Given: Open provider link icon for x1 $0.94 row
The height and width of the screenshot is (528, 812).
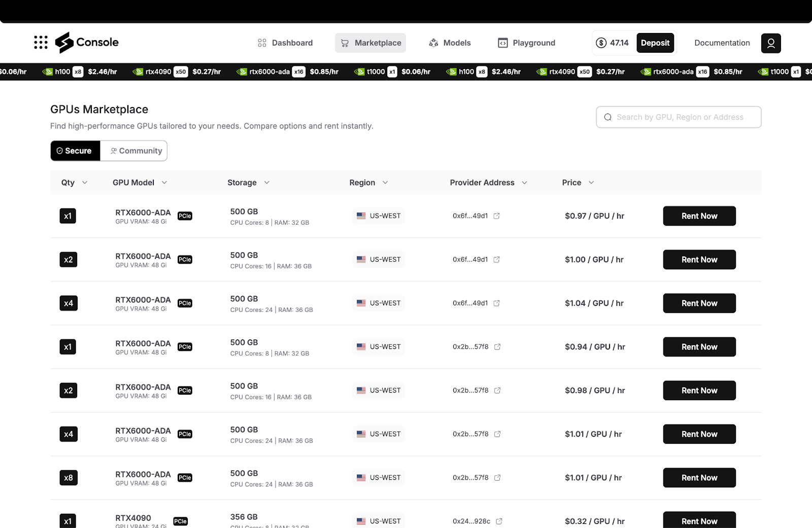Looking at the screenshot, I should point(497,347).
